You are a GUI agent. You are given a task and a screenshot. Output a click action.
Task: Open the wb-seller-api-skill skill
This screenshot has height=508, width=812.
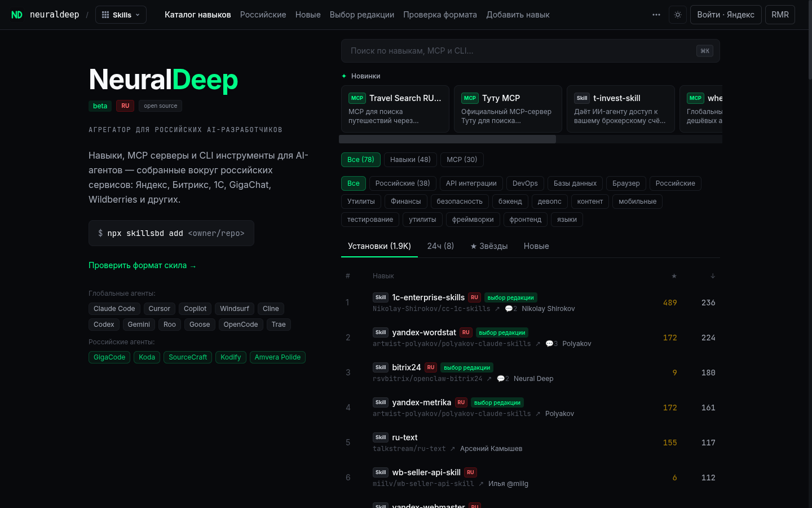(x=426, y=472)
